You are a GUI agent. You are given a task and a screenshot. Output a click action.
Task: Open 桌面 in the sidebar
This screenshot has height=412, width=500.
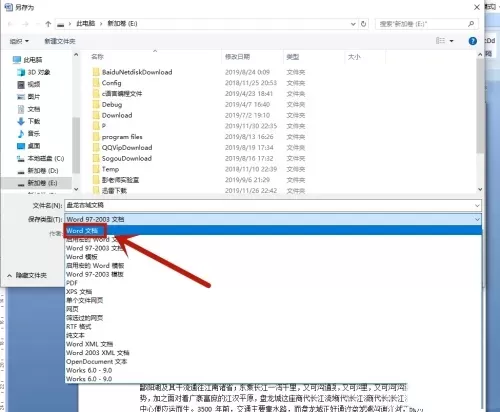pos(29,146)
